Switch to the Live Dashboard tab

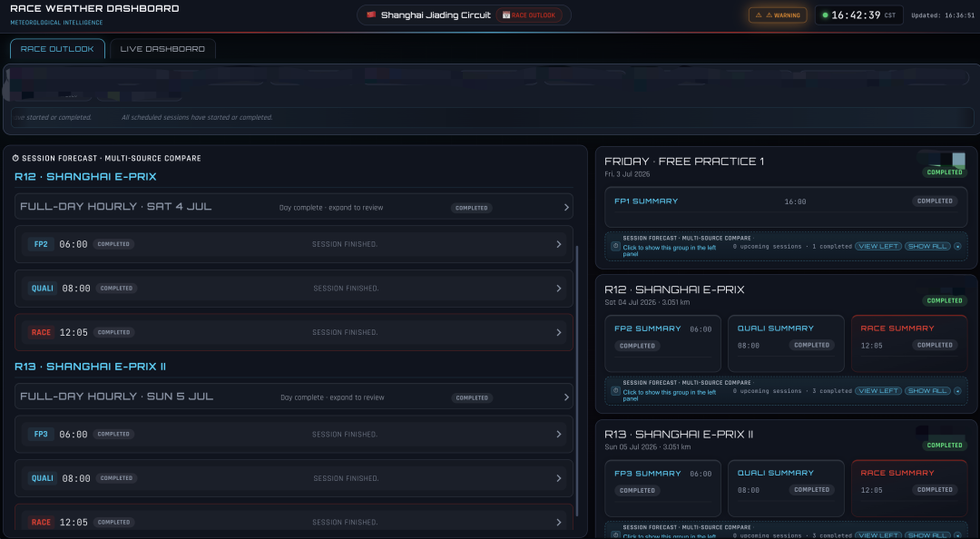162,49
